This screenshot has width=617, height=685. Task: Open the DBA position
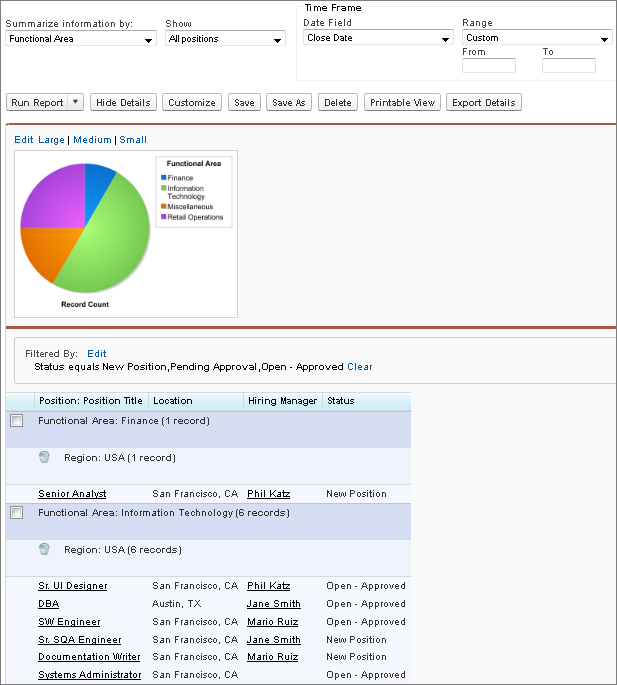(49, 604)
